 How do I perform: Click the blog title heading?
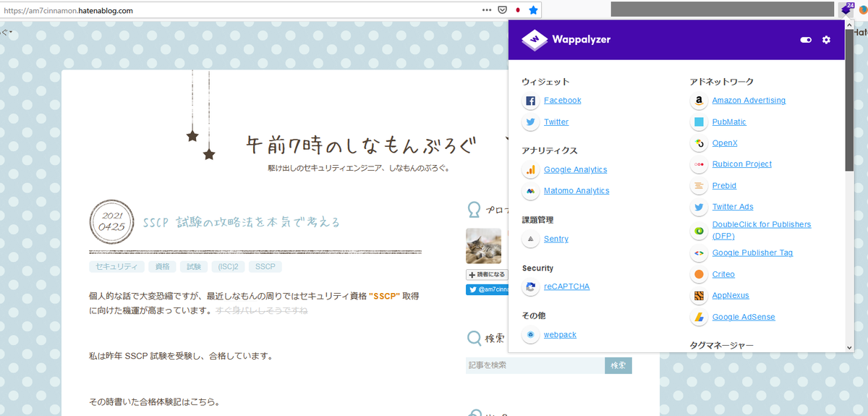pos(360,145)
